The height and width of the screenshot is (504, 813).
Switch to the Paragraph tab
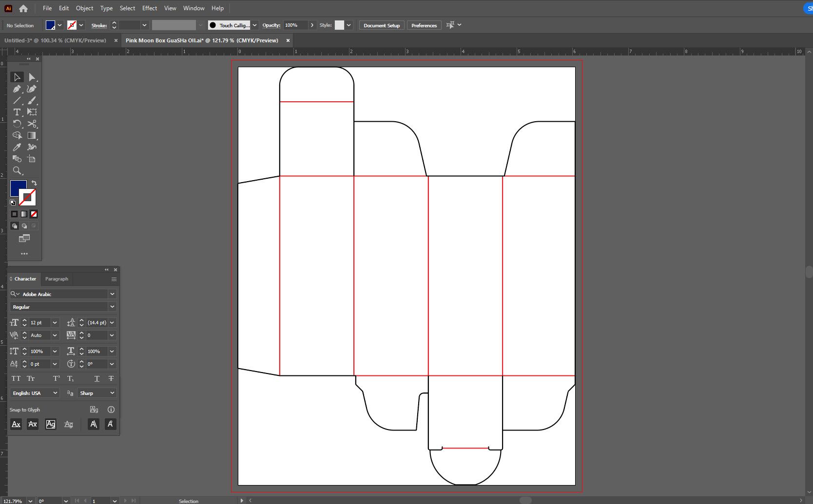click(57, 279)
